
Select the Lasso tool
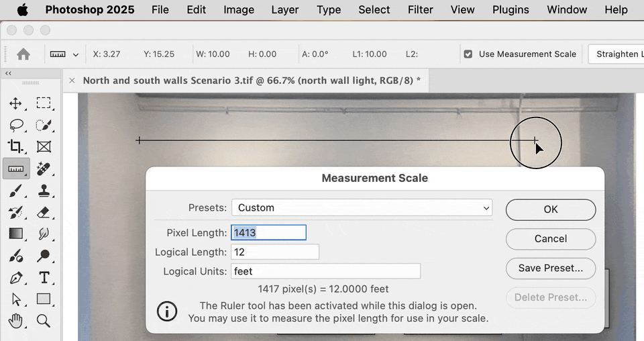click(15, 125)
